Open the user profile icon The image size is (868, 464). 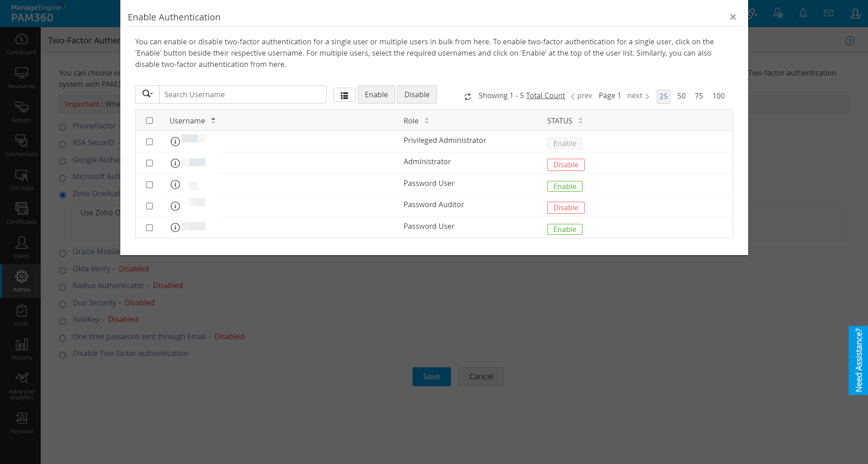tap(855, 14)
